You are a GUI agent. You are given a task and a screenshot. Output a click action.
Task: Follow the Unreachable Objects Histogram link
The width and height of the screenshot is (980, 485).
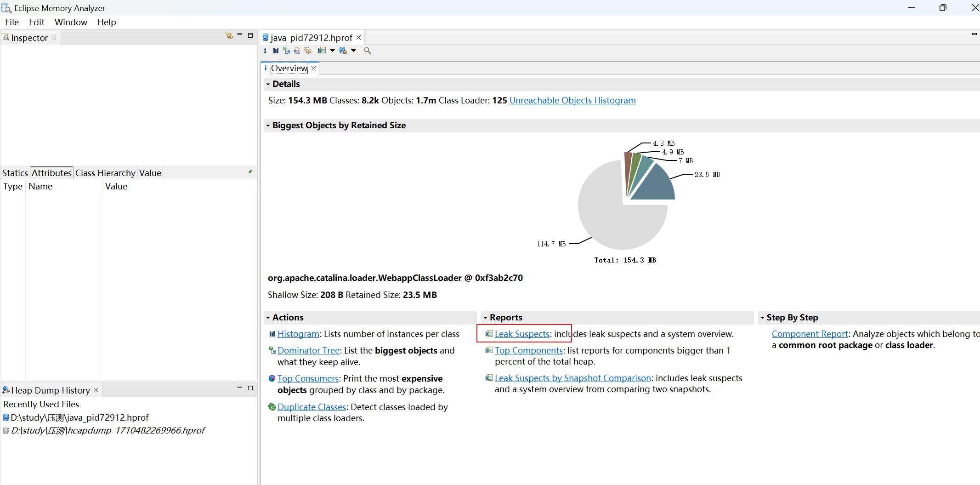[572, 100]
